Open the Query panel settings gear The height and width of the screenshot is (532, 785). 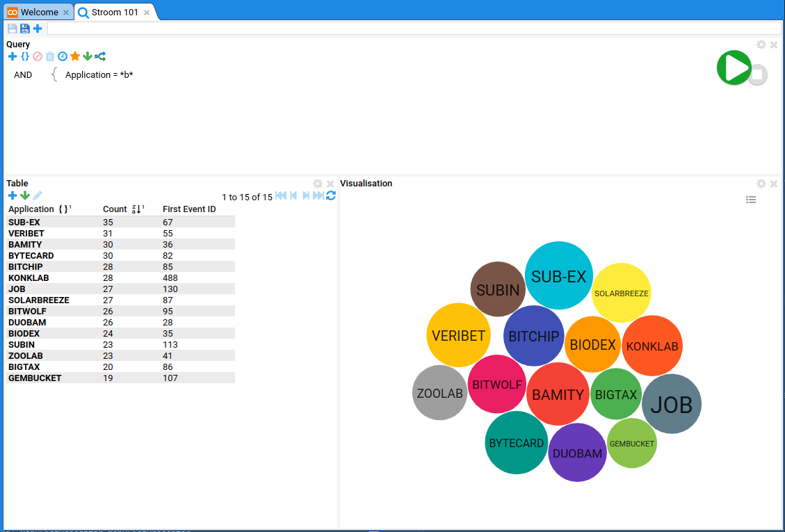click(x=761, y=45)
